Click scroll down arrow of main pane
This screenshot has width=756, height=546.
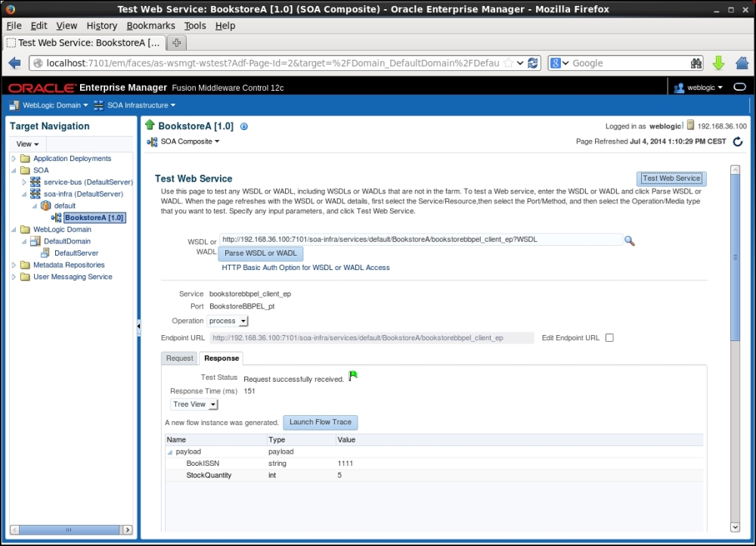pos(736,527)
